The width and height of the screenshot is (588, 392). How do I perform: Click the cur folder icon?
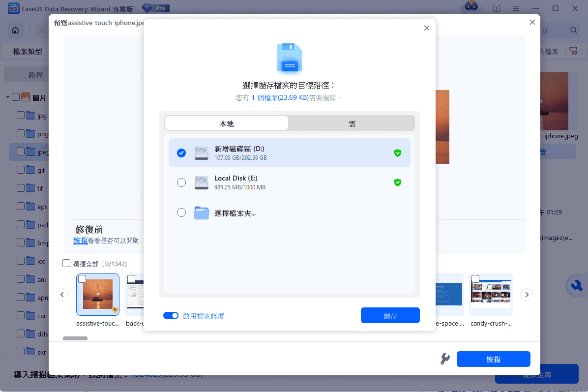(31, 315)
